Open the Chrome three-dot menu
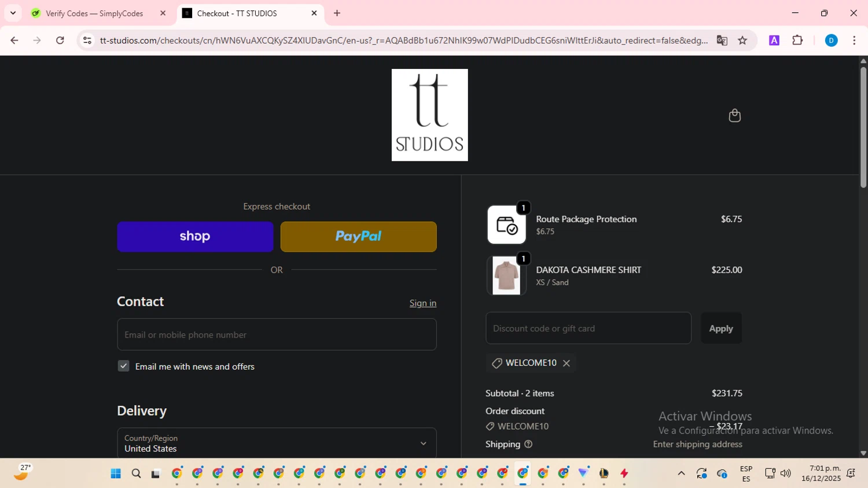Screen dimensions: 868x488 click(x=854, y=41)
